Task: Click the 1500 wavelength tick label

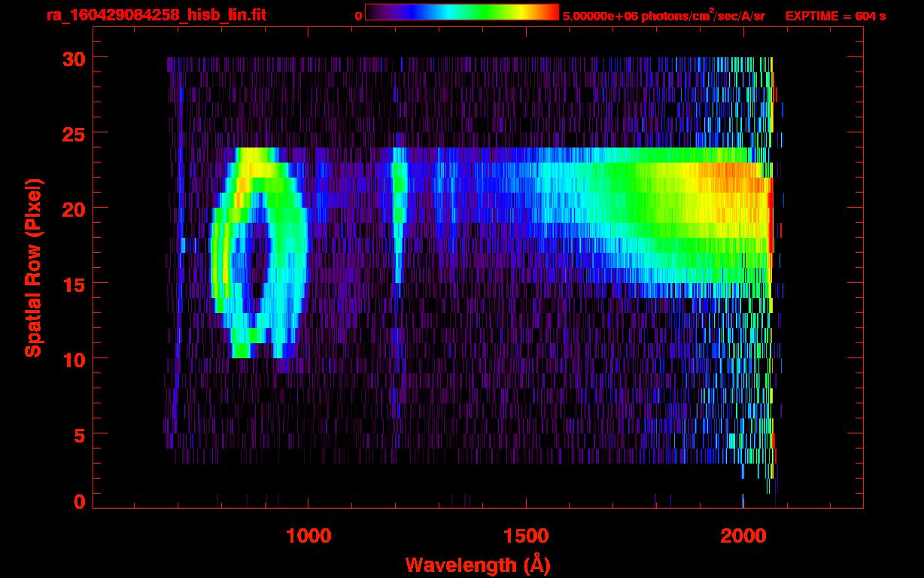Action: [526, 536]
